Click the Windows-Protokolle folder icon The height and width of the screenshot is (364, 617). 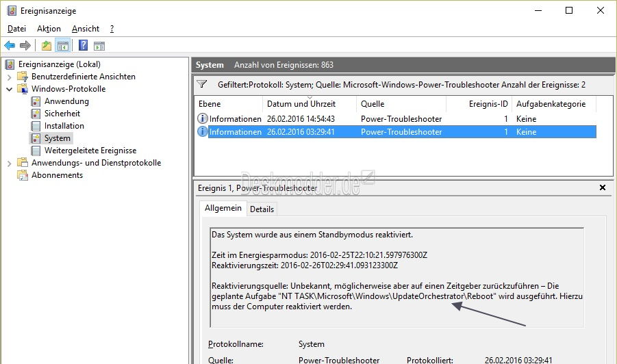[23, 88]
